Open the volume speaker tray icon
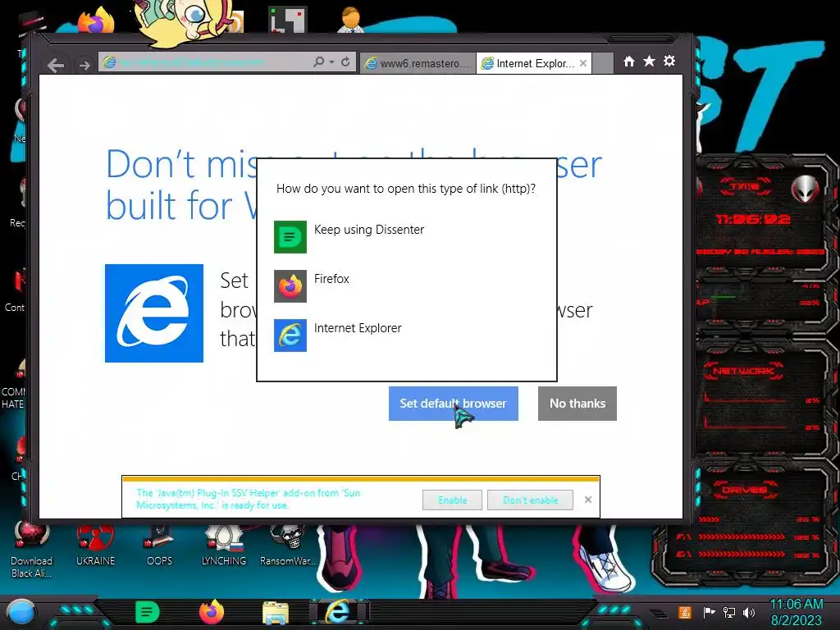The image size is (840, 630). [749, 612]
